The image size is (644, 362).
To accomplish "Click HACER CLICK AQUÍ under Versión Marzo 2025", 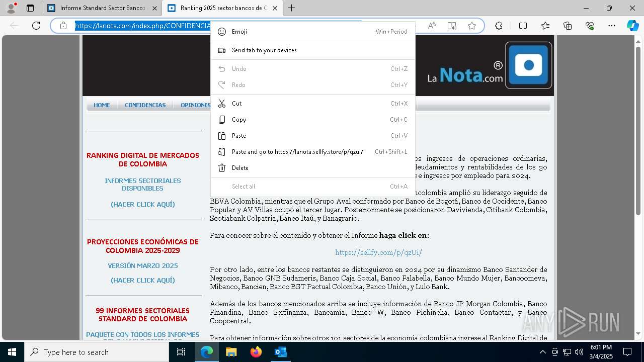I will (143, 280).
